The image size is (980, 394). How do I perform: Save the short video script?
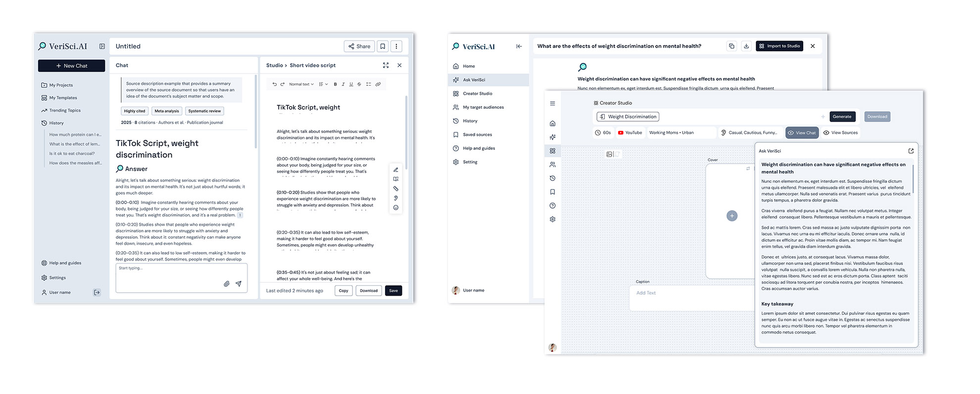[393, 291]
